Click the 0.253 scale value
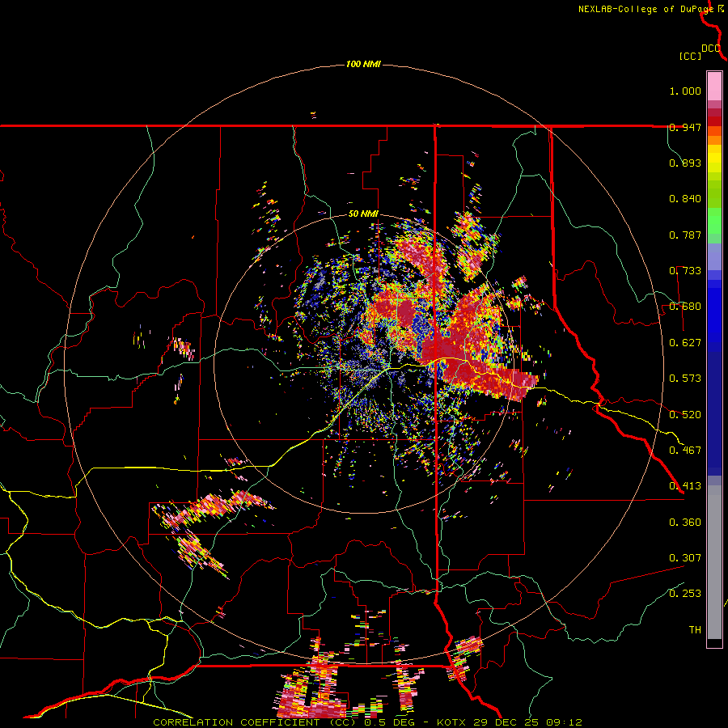This screenshot has height=728, width=728. [685, 594]
